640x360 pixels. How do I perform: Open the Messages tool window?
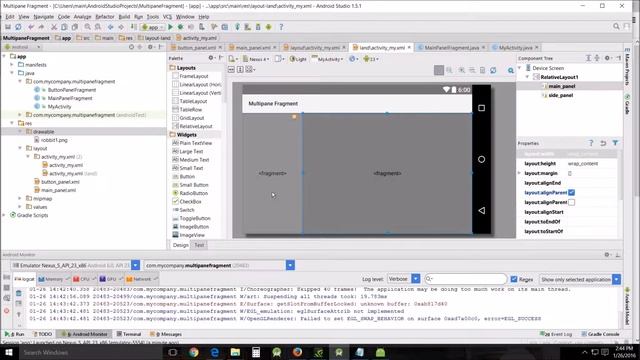point(166,334)
